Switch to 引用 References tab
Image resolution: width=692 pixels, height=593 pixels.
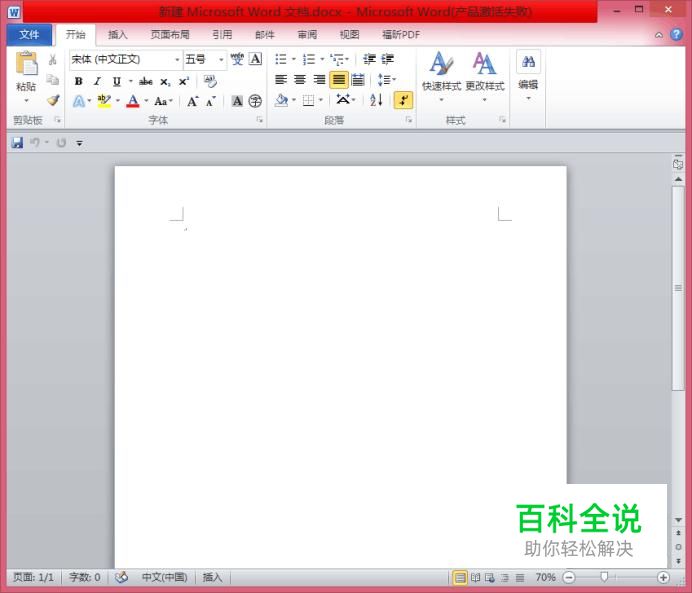click(x=222, y=34)
